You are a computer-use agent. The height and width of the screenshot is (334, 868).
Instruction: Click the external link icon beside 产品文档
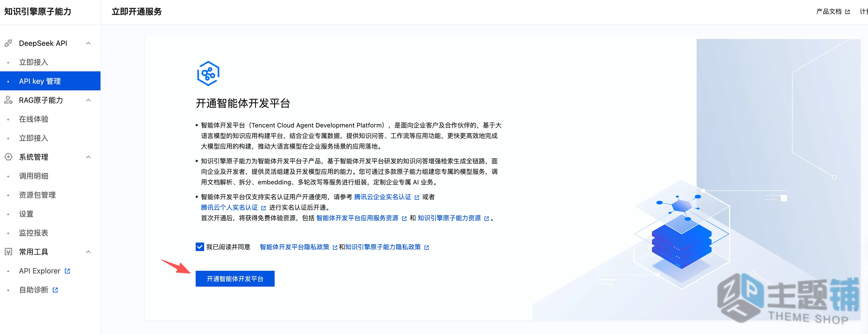[848, 12]
